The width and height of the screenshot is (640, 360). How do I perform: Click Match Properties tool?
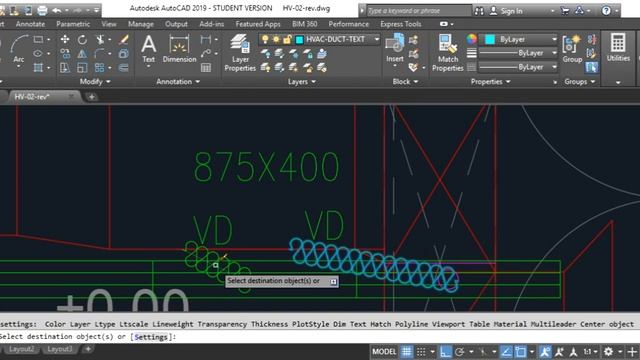(x=448, y=53)
